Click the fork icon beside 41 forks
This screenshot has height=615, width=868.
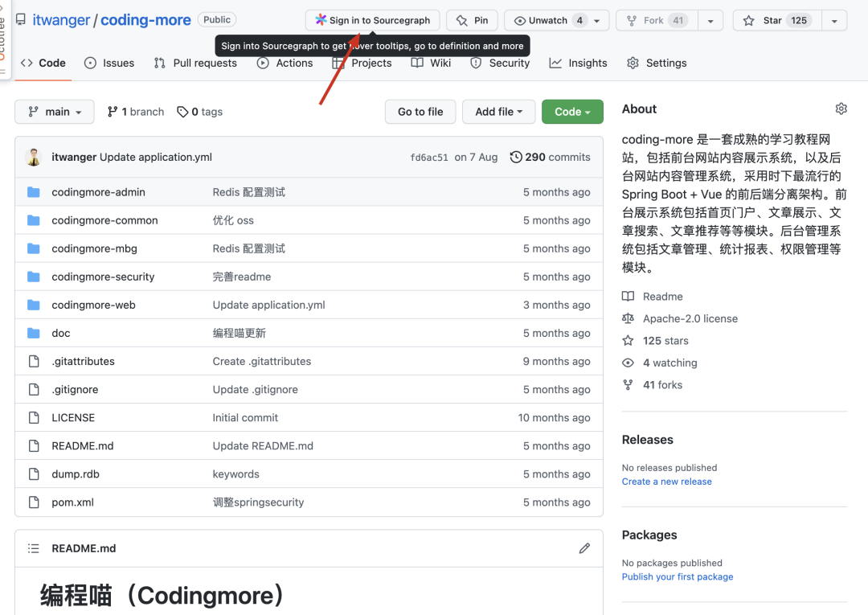628,385
